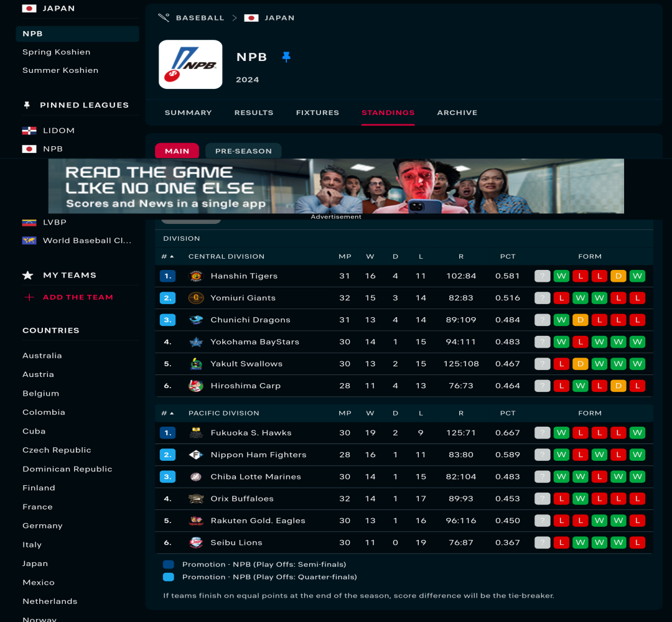This screenshot has width=672, height=622.
Task: Click Hanshin Tigers team logo
Action: pos(196,276)
